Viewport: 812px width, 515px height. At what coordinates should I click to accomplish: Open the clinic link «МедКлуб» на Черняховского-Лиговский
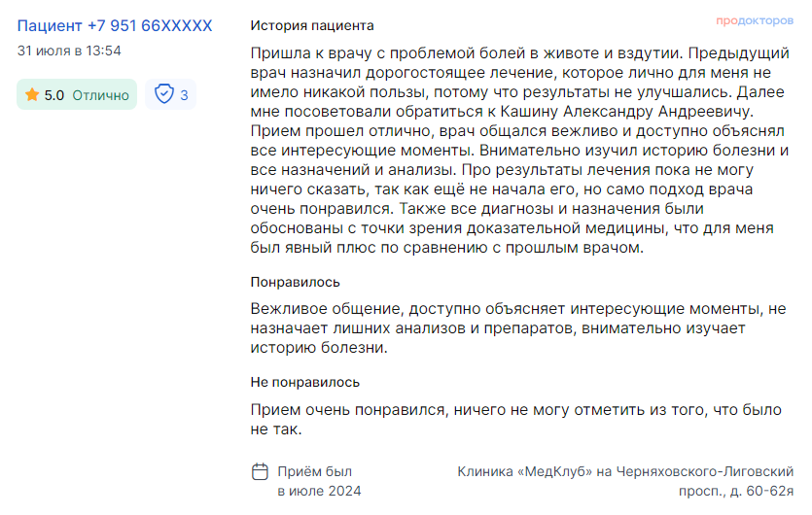[x=625, y=472]
